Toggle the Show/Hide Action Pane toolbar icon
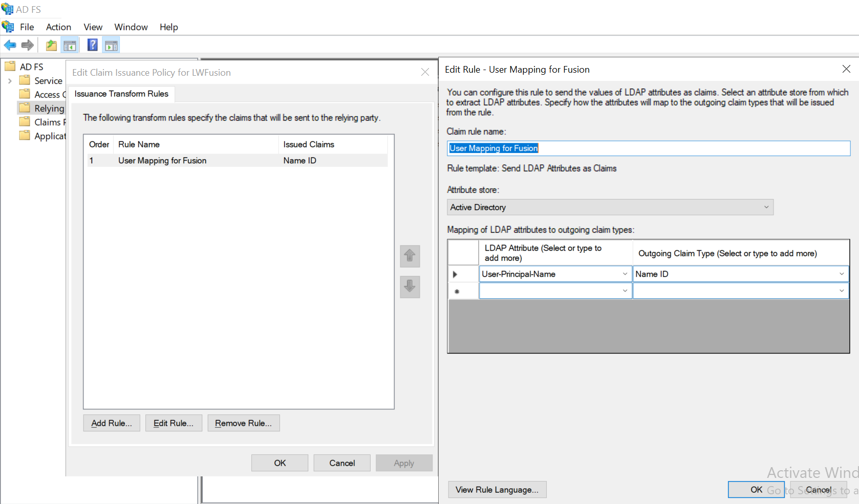859x504 pixels. [x=111, y=45]
